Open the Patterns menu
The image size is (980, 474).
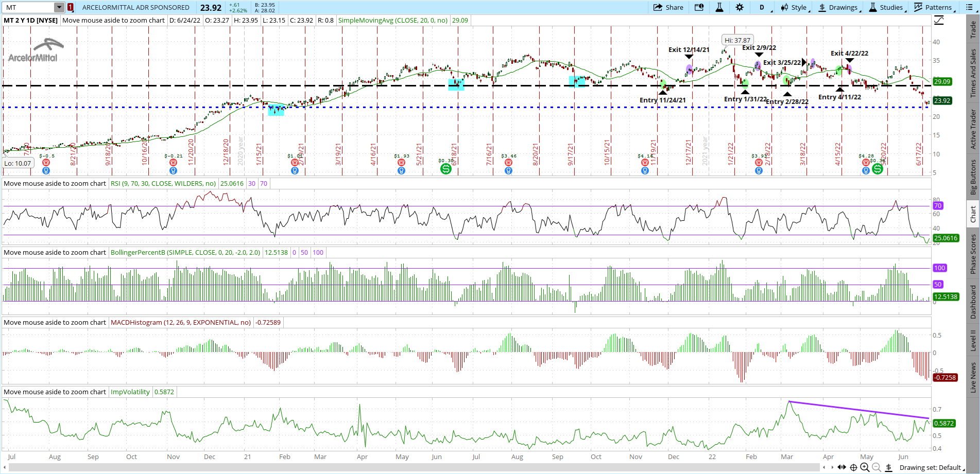point(934,7)
